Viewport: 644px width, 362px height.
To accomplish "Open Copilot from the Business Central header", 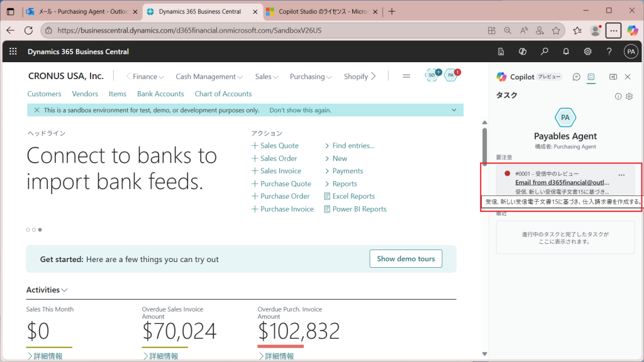I will 523,52.
